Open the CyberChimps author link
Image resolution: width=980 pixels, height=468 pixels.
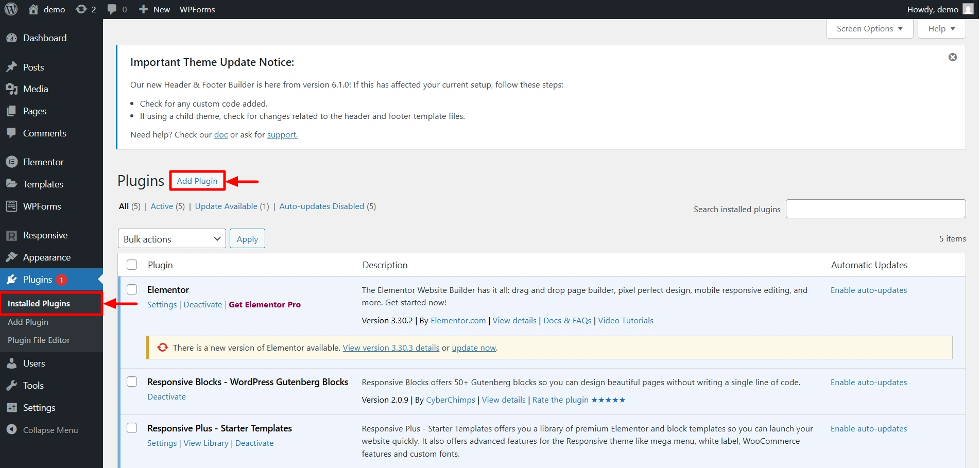pos(451,400)
